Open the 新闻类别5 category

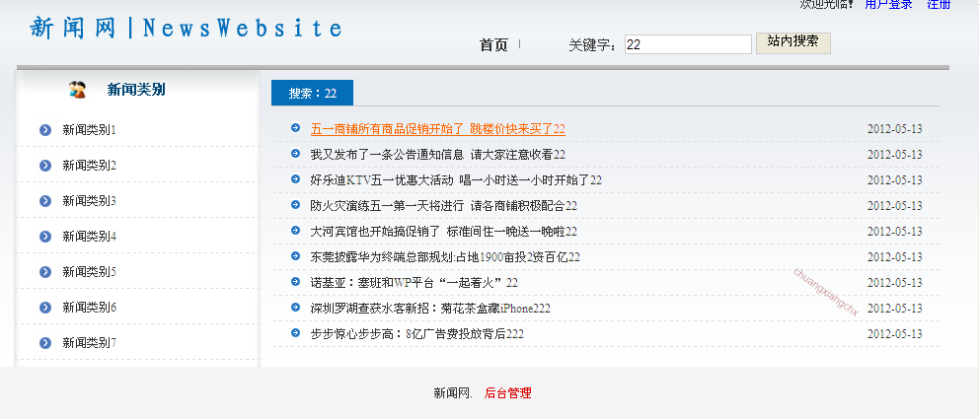(90, 272)
